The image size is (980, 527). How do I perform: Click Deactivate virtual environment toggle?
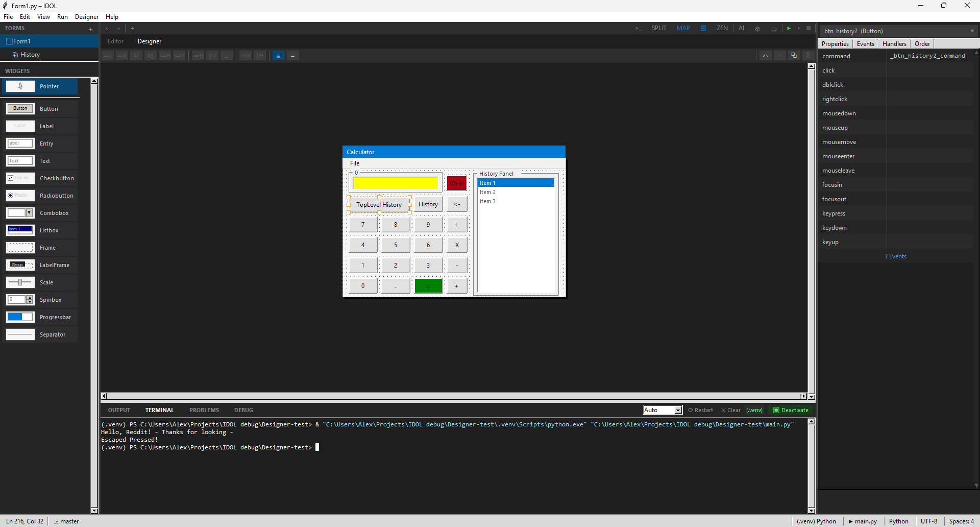click(791, 410)
